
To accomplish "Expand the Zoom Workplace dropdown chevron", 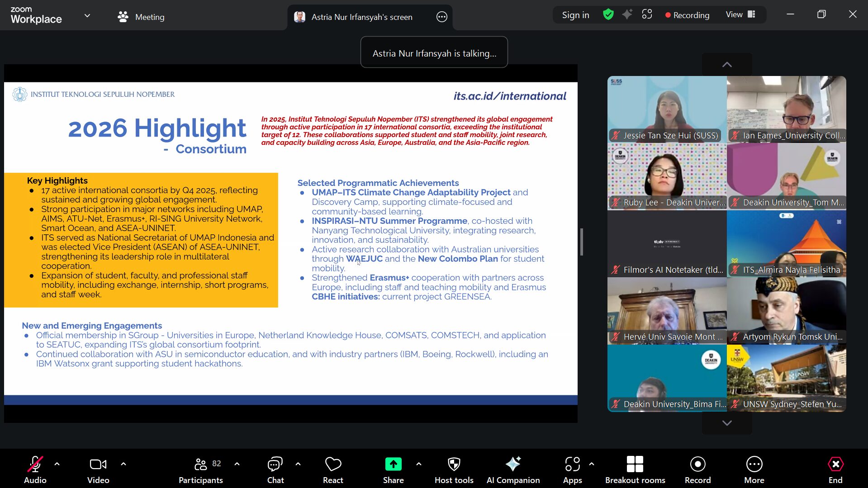I will [x=87, y=16].
